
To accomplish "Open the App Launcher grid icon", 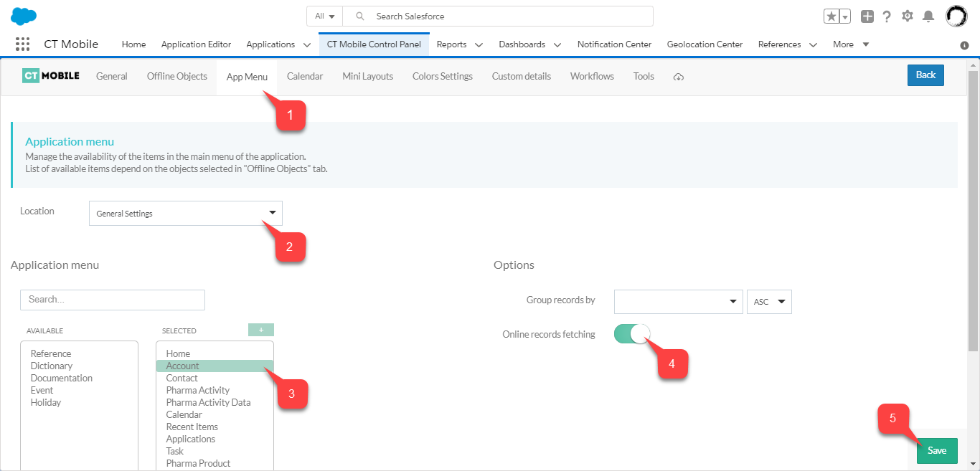I will click(22, 44).
